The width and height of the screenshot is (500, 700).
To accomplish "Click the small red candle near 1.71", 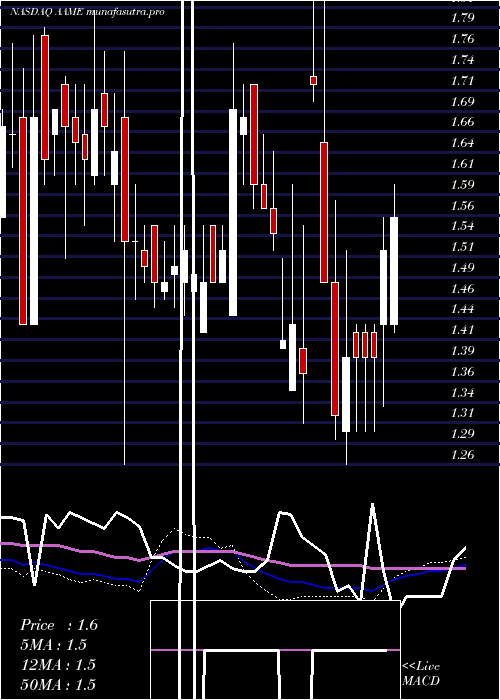I will point(313,80).
